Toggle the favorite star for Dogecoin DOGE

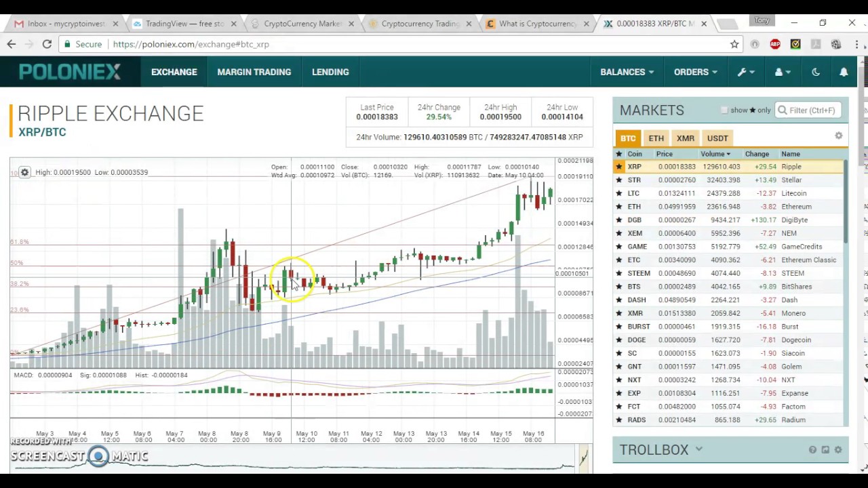(x=618, y=340)
